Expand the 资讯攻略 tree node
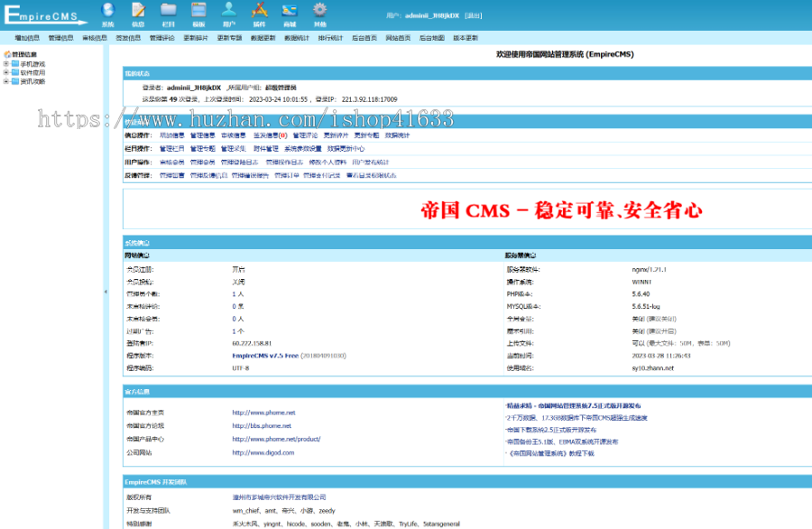The height and width of the screenshot is (529, 812). [x=6, y=81]
